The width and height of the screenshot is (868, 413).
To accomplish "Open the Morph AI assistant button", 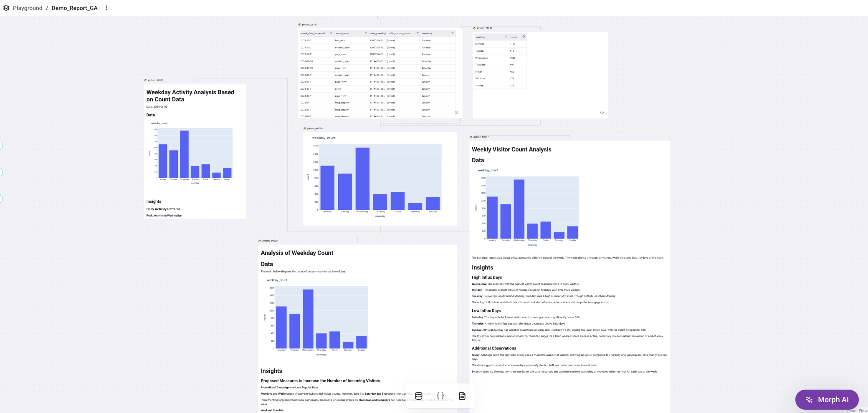I will pos(827,400).
